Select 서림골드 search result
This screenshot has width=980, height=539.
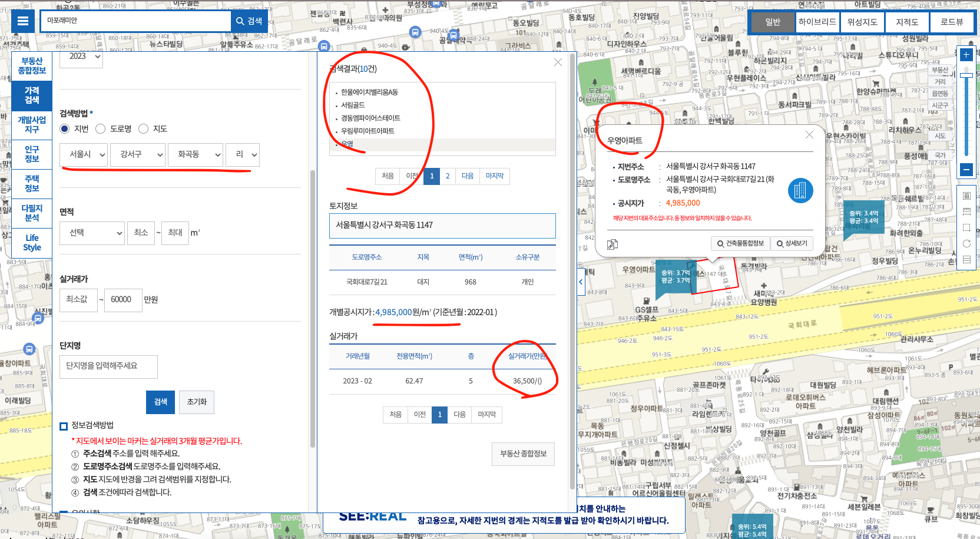(x=353, y=105)
